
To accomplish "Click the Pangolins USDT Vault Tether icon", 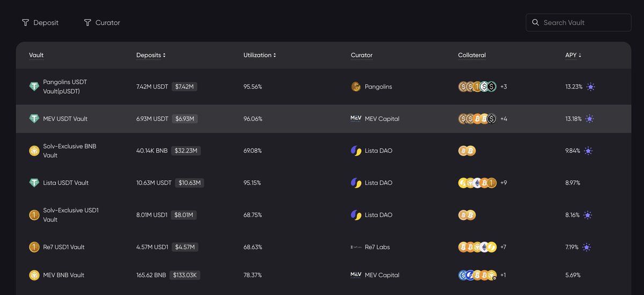I will coord(34,86).
